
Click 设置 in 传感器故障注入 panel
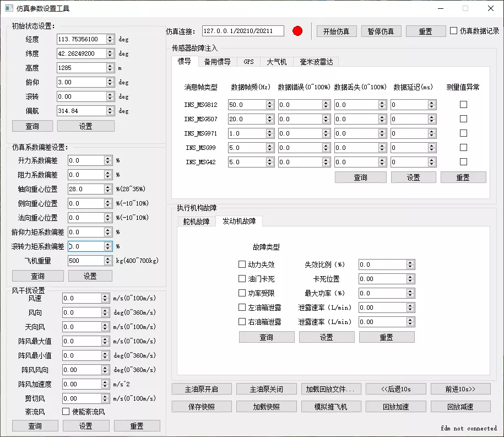click(413, 177)
